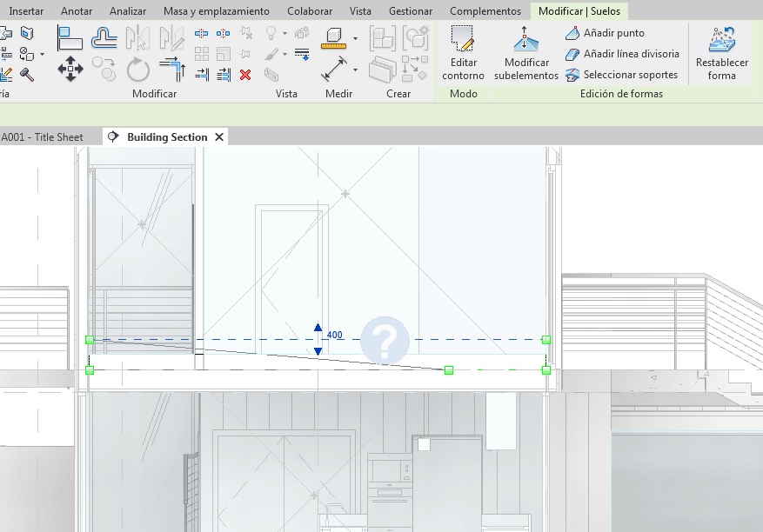Activate the Offset tool
Image resolution: width=763 pixels, height=532 pixels.
click(x=104, y=37)
